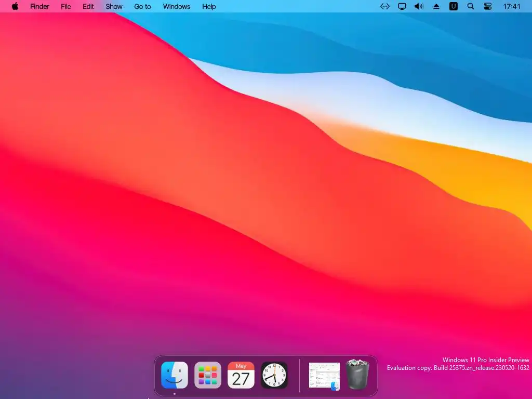Open Launchpad from the dock
The height and width of the screenshot is (399, 532).
tap(208, 375)
